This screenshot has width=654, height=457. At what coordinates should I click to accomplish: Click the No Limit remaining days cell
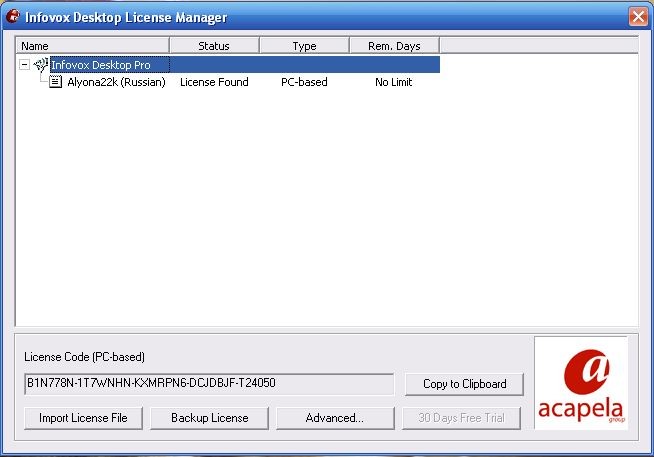[x=393, y=82]
